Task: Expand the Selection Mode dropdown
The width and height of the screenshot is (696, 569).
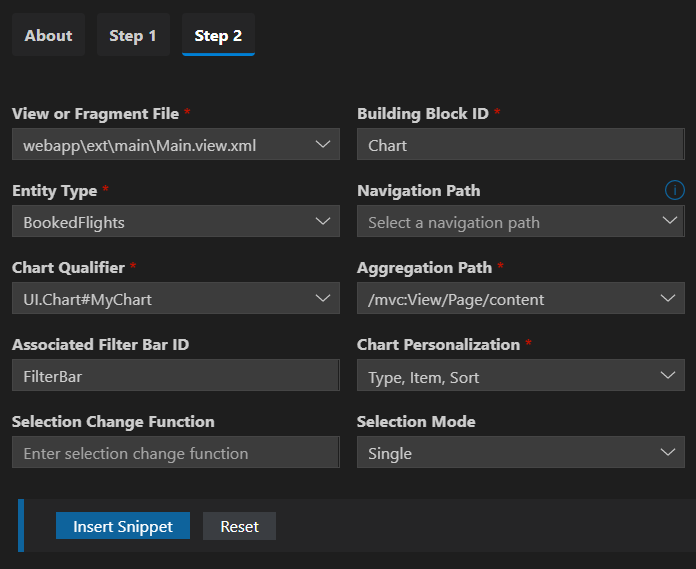Action: [520, 453]
